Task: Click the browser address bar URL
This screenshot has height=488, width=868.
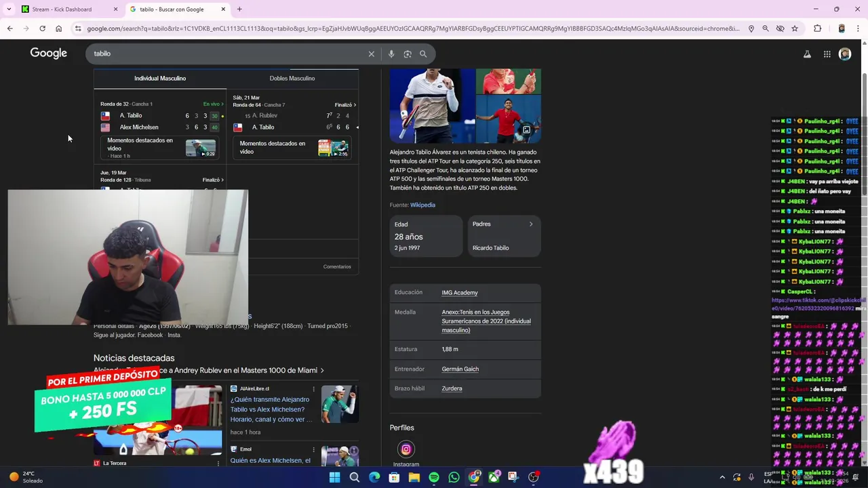Action: (413, 28)
